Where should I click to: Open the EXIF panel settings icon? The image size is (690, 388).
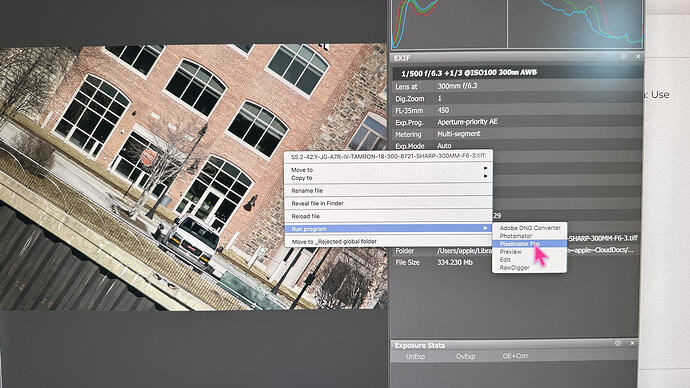[x=623, y=56]
